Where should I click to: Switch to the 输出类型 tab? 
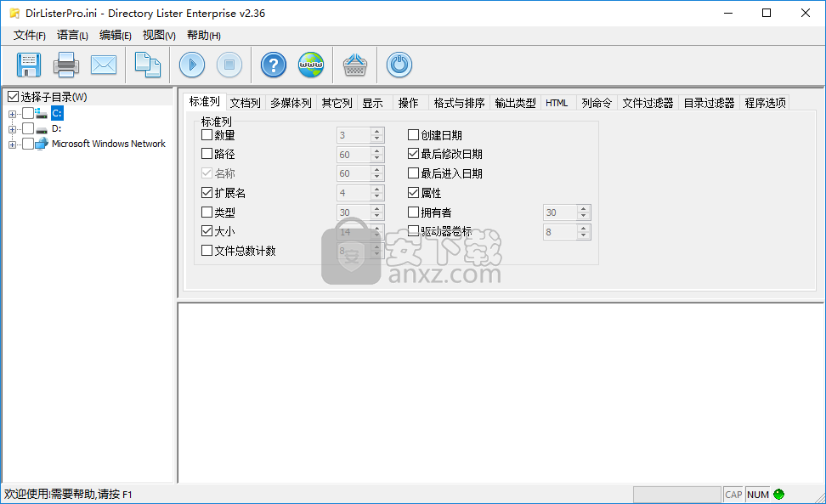click(x=515, y=103)
